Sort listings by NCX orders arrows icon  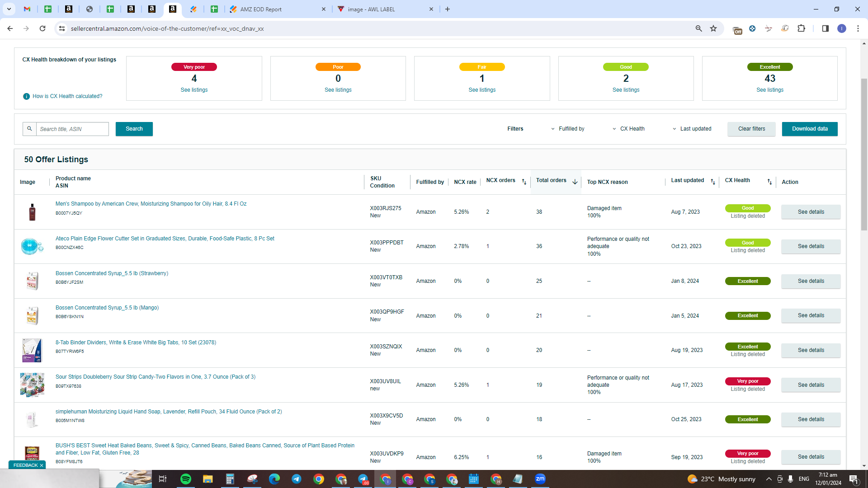pos(524,182)
